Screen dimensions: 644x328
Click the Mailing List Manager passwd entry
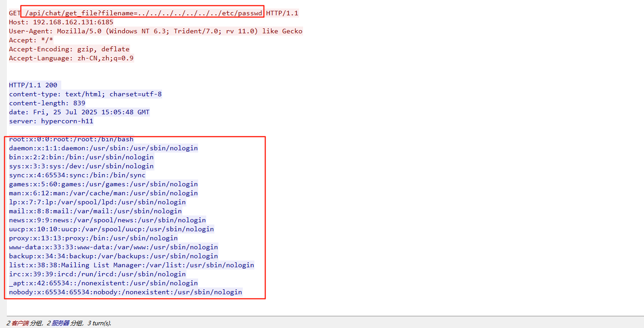(132, 265)
